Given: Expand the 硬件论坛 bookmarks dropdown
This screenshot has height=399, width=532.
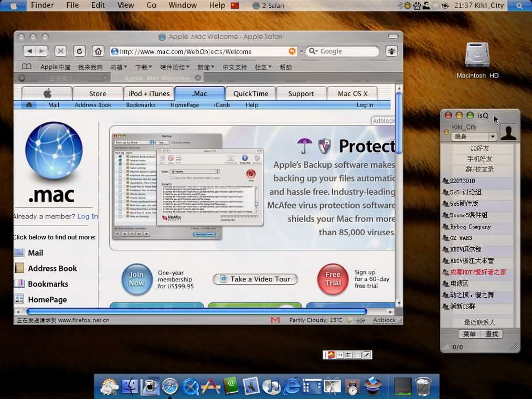Looking at the screenshot, I should click(x=174, y=67).
